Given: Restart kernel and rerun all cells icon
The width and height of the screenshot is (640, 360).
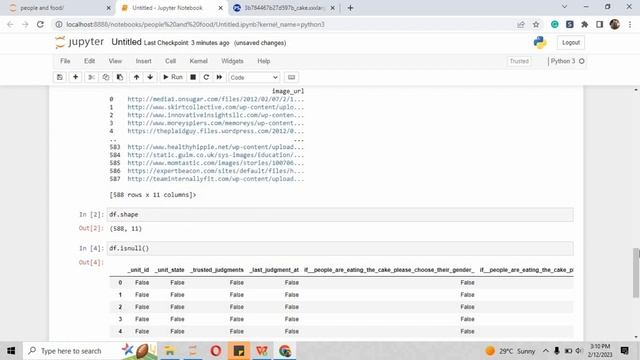Looking at the screenshot, I should point(219,77).
